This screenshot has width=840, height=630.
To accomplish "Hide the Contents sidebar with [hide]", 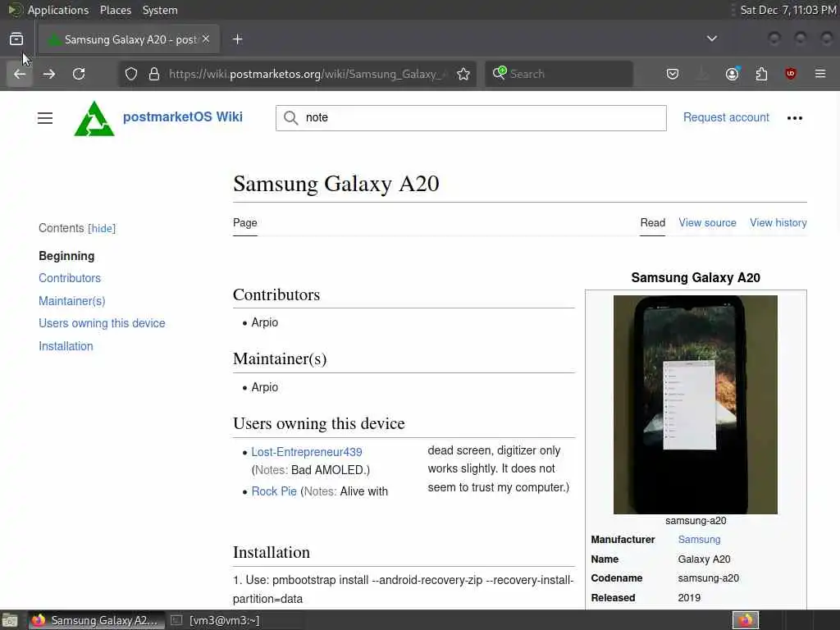I will pos(102,229).
